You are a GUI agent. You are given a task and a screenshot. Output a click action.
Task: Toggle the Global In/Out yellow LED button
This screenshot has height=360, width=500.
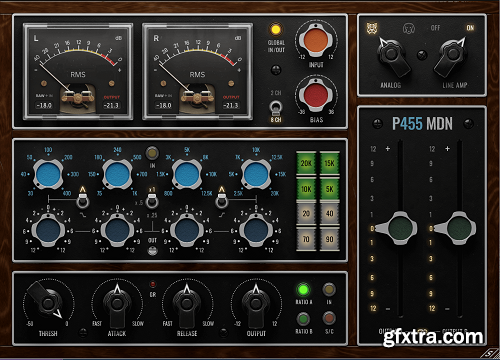[x=276, y=30]
